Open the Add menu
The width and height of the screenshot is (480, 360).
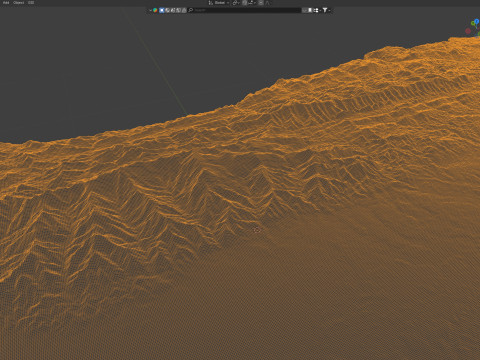click(x=6, y=2)
